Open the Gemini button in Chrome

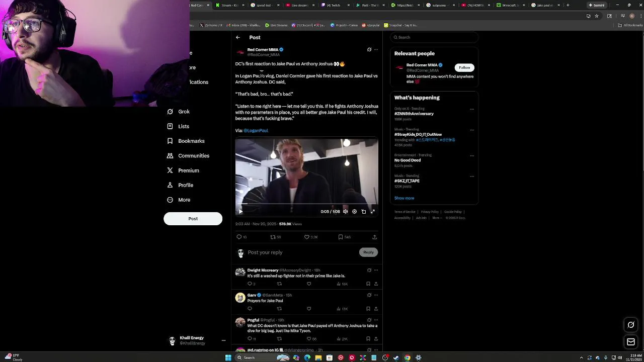coord(597,5)
